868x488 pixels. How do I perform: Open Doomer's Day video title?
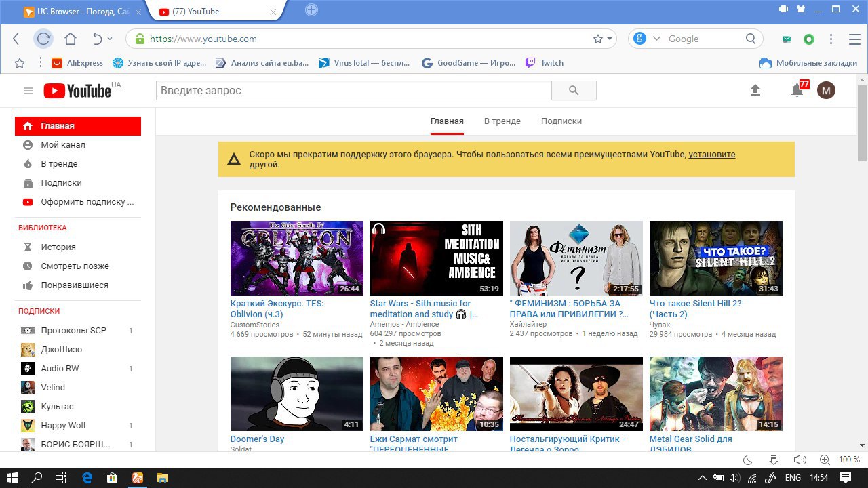point(257,439)
